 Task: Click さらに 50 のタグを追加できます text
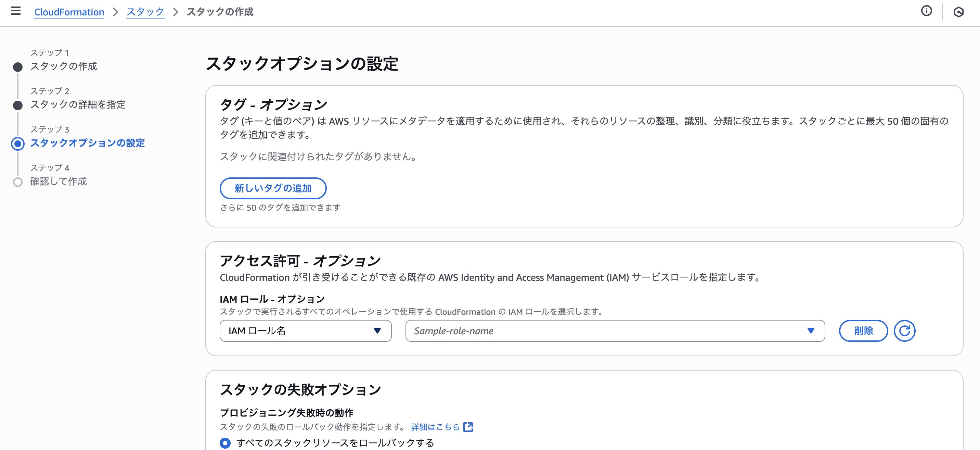tap(280, 208)
